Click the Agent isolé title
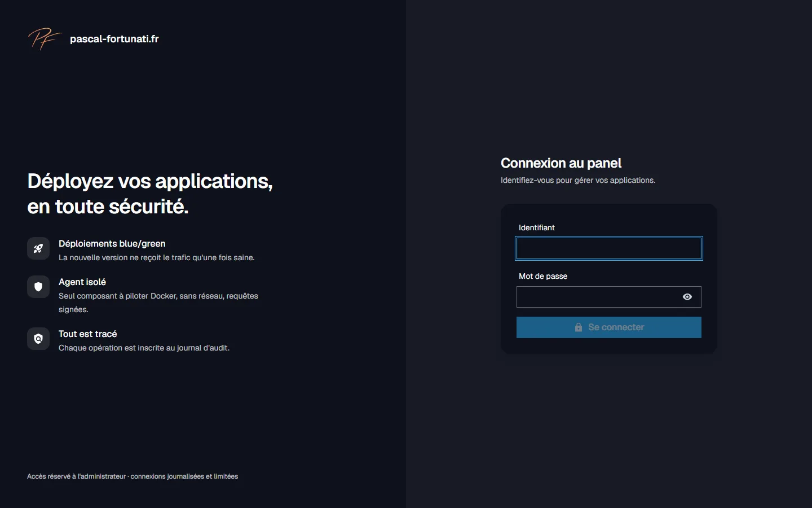This screenshot has width=812, height=508. pyautogui.click(x=82, y=282)
